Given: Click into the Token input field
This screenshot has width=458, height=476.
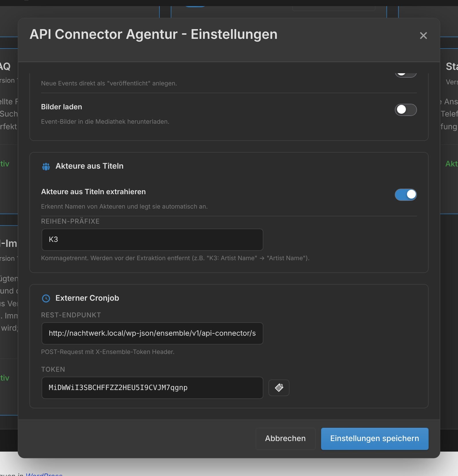Looking at the screenshot, I should tap(152, 388).
